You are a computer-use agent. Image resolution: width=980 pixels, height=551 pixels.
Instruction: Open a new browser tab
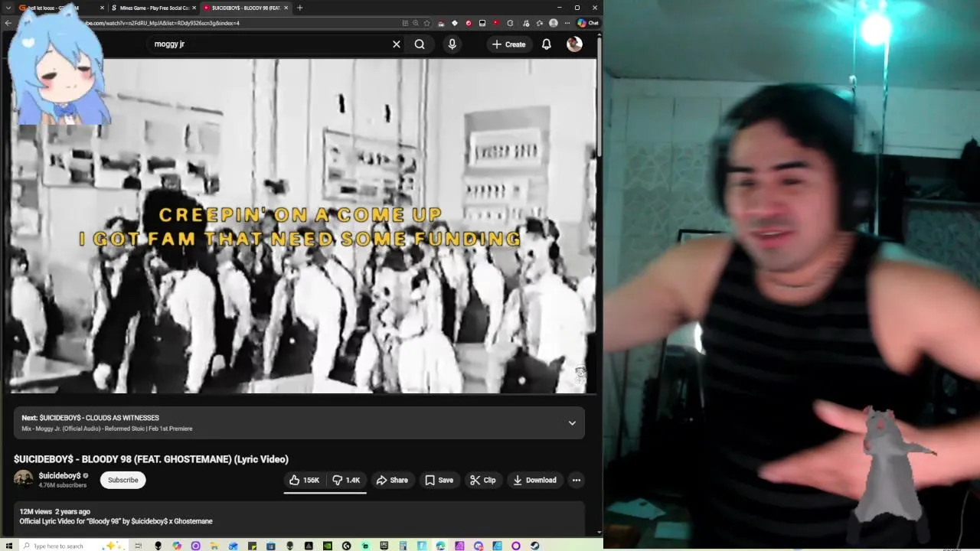tap(299, 8)
